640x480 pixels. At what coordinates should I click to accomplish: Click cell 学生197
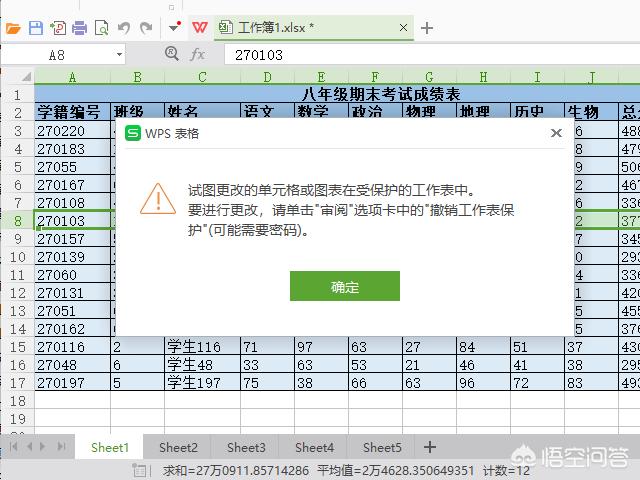[x=202, y=382]
